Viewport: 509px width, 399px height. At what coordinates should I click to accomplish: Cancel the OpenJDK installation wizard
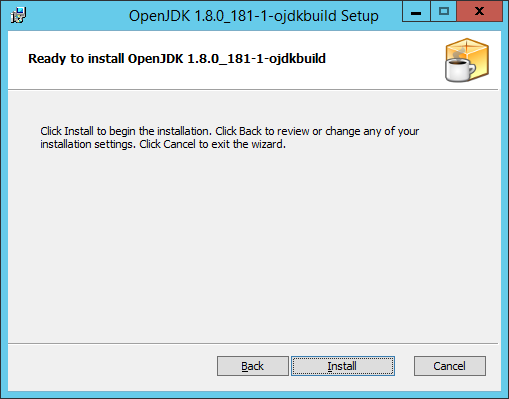coord(450,366)
